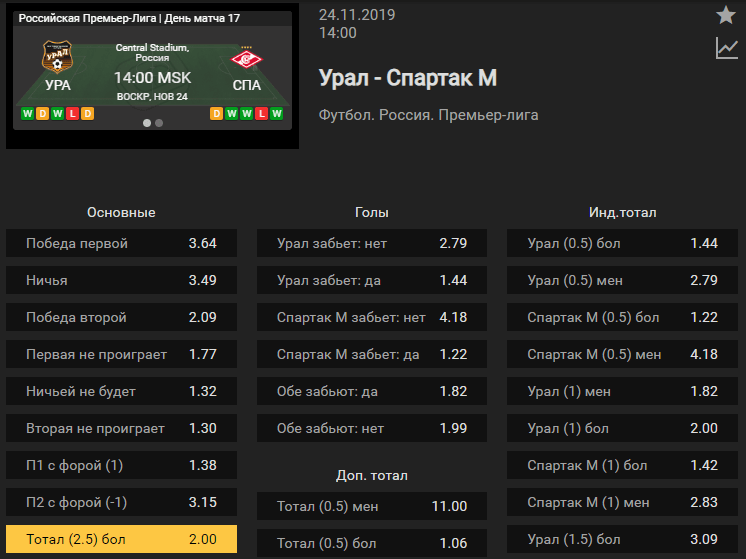
Task: Open the match preview widget
Action: coord(152,76)
